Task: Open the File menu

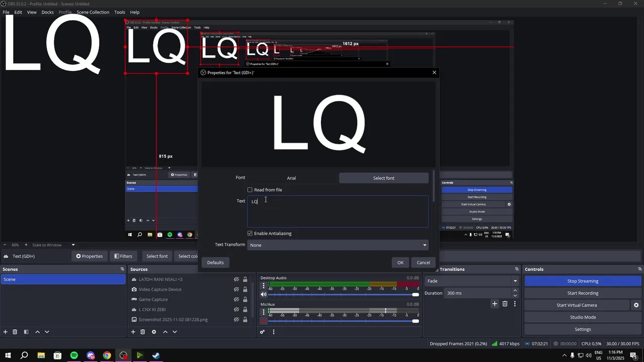Action: pyautogui.click(x=6, y=12)
